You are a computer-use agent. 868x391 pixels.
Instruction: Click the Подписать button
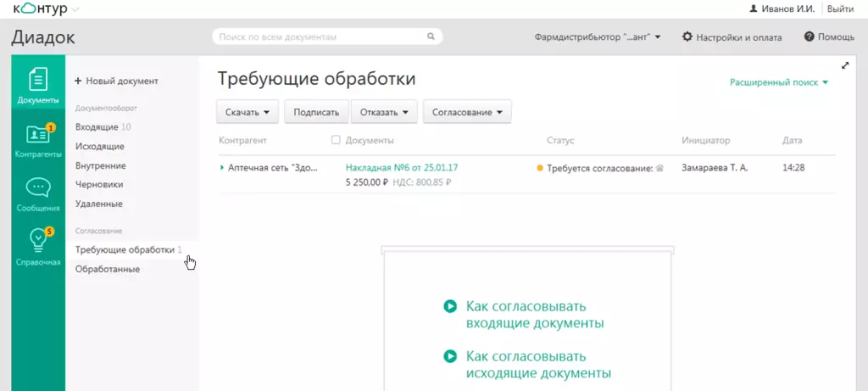click(316, 112)
